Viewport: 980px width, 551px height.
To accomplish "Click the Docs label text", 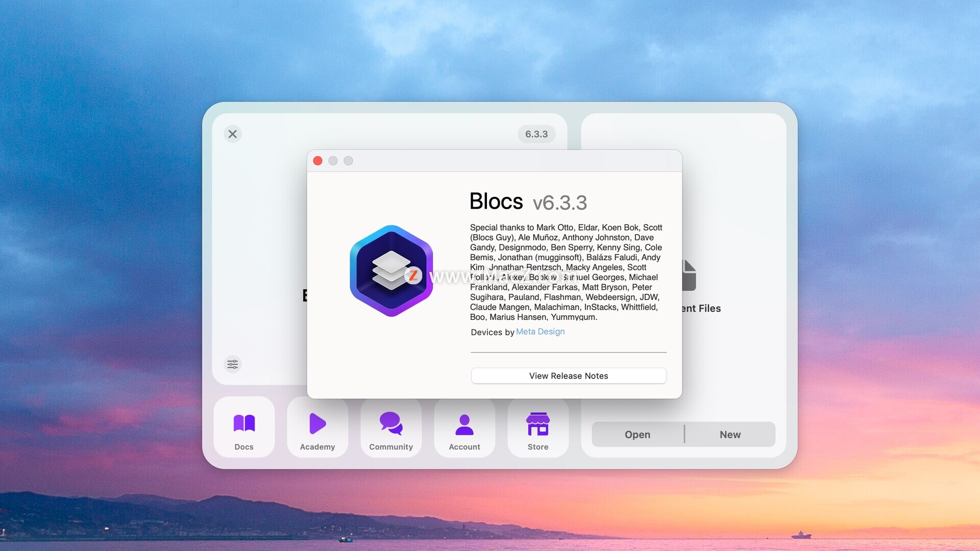I will (244, 447).
